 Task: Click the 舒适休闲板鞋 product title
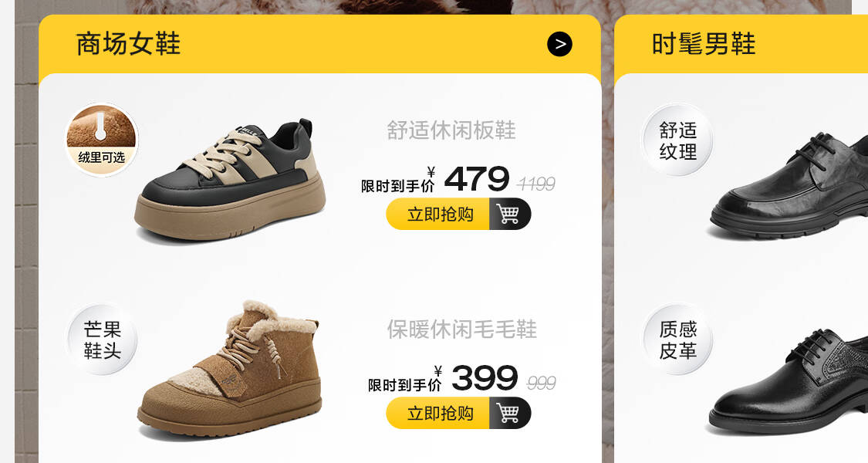coord(451,130)
